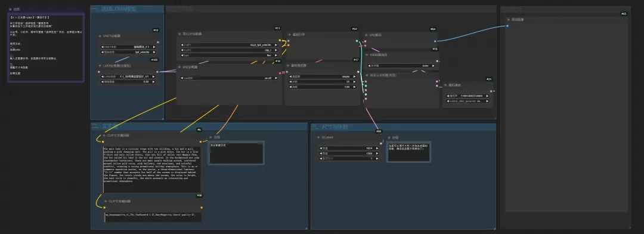The width and height of the screenshot is (644, 234).
Task: Select the group title 三、尺寸与张数
Action: coord(330,127)
